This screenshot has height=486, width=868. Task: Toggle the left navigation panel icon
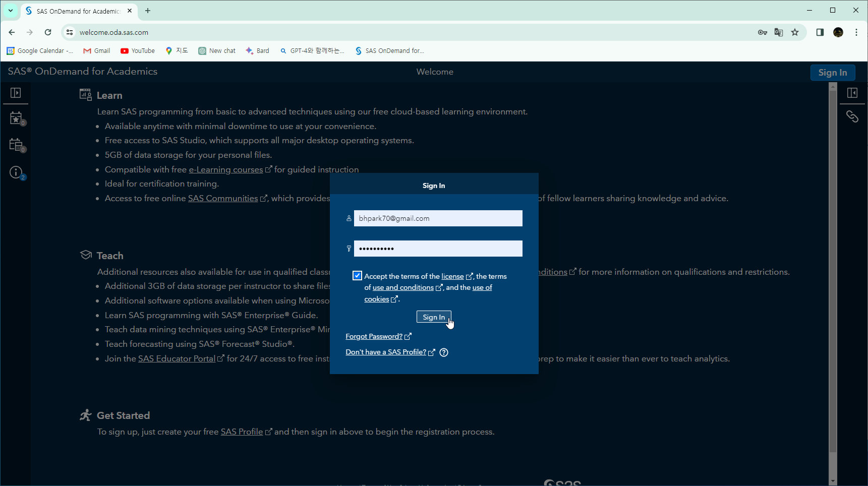pos(16,93)
